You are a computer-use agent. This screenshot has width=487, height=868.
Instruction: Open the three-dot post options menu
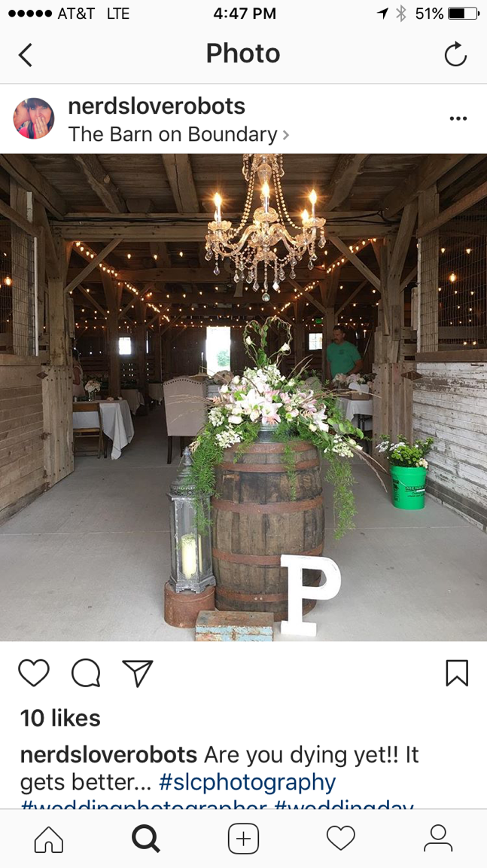(458, 118)
